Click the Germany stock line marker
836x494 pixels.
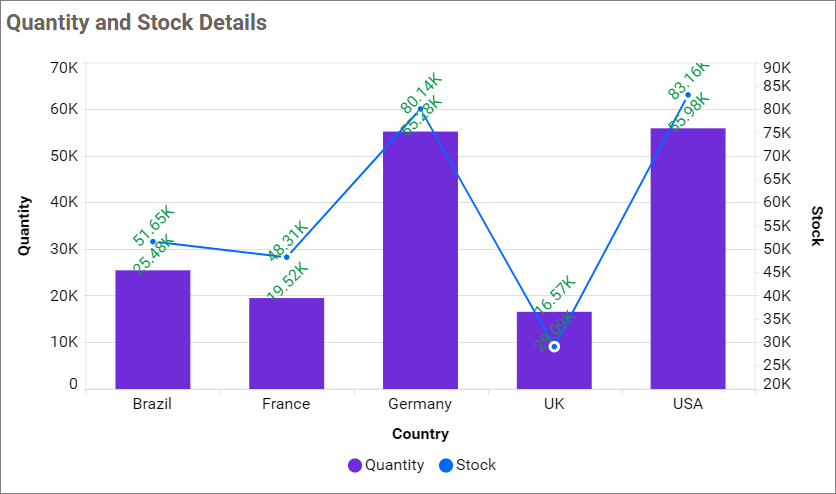coord(420,109)
